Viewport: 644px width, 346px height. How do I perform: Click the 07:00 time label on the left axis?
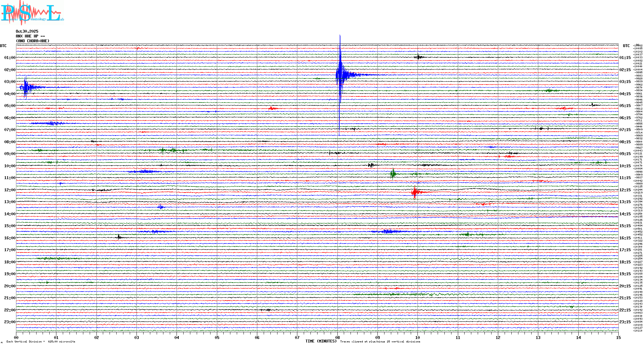tap(10, 130)
